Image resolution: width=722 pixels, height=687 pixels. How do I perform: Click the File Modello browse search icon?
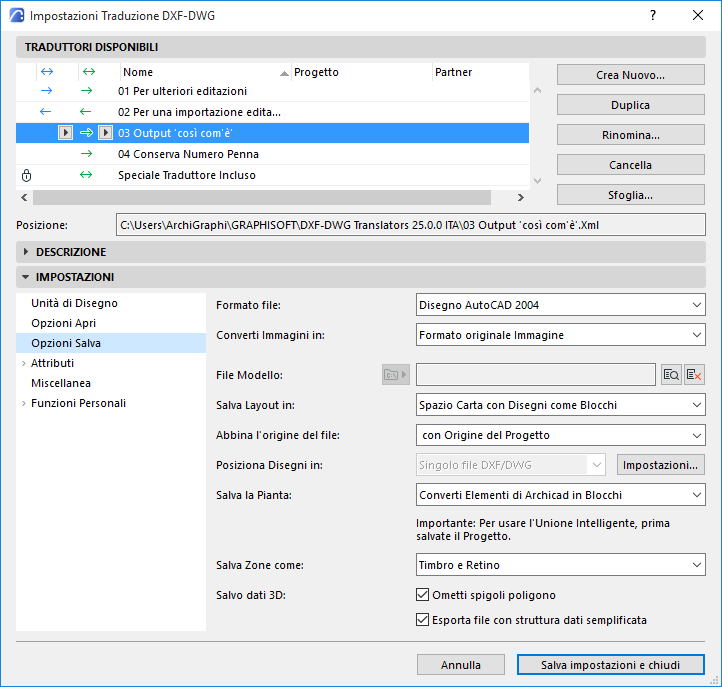coord(671,375)
